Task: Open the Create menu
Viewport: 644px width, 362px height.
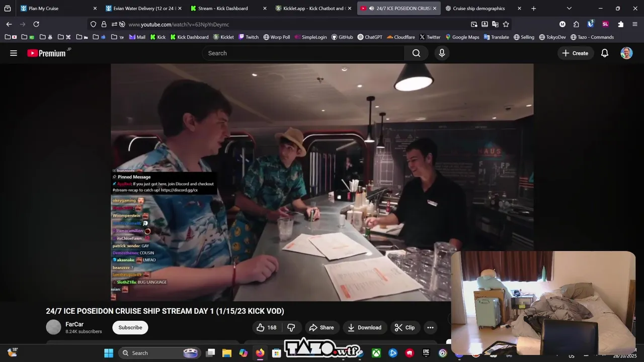Action: tap(575, 53)
